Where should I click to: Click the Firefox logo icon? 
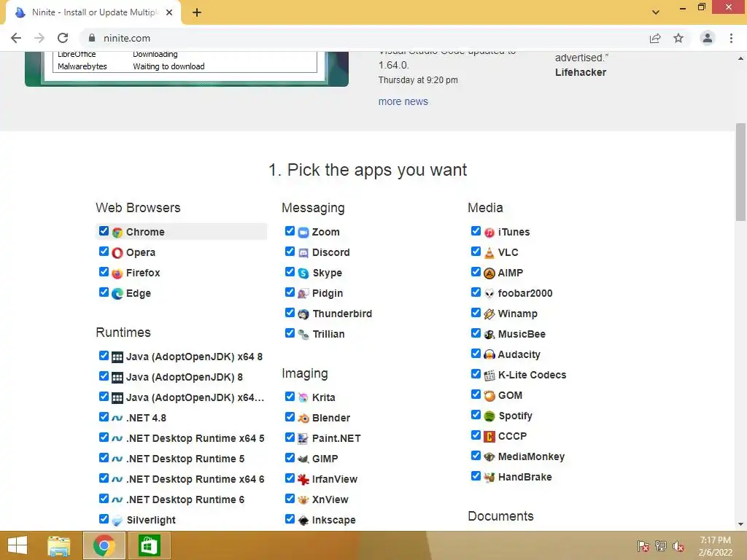click(x=117, y=273)
